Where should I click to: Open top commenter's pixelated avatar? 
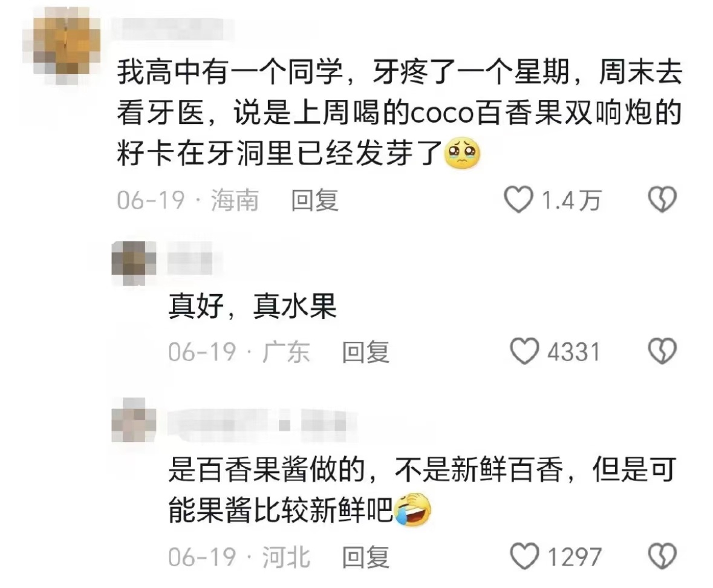pos(61,45)
